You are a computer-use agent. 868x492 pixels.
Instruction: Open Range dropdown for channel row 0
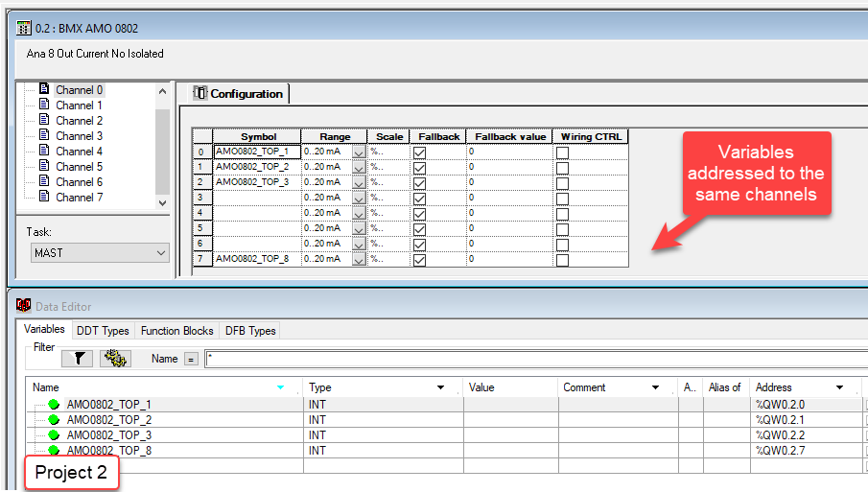coord(359,152)
